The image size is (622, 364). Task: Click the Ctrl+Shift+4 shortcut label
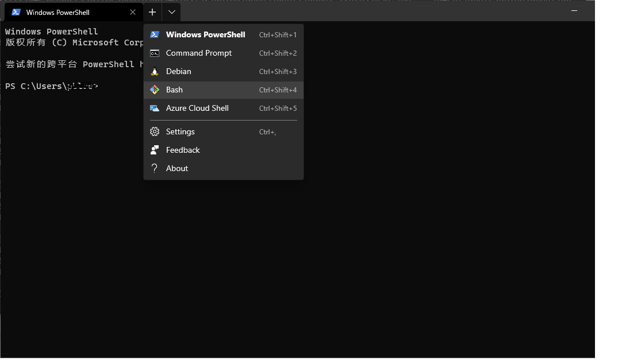point(278,90)
